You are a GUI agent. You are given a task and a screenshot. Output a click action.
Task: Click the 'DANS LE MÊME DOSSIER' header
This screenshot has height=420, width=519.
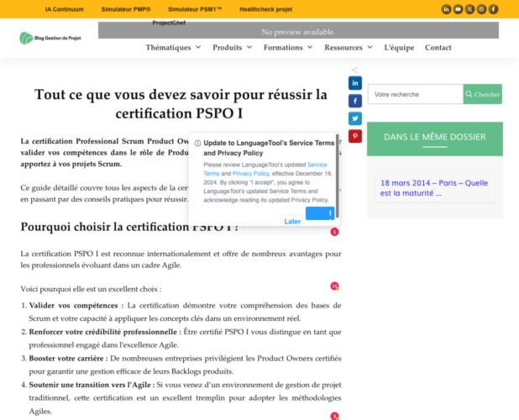434,137
